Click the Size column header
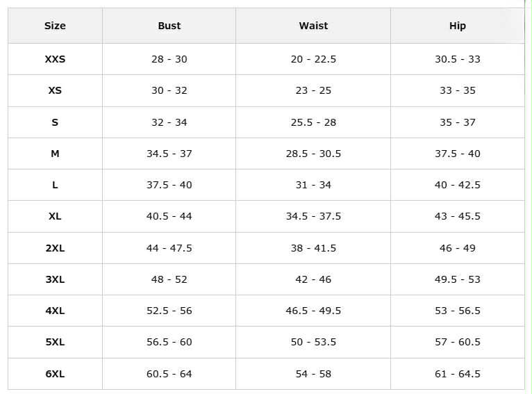This screenshot has width=532, height=394. (55, 26)
